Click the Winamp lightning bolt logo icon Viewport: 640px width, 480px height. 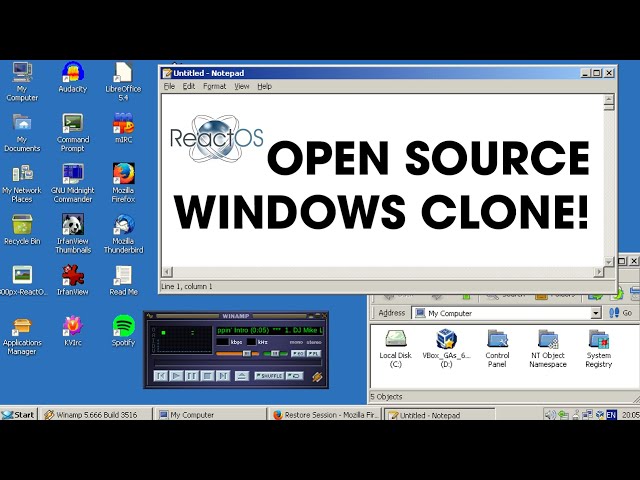tap(317, 377)
